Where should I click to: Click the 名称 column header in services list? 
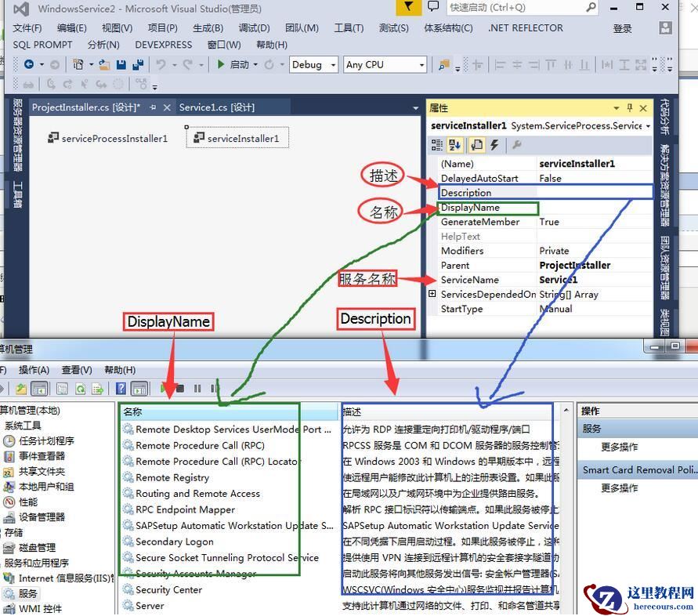pos(230,412)
